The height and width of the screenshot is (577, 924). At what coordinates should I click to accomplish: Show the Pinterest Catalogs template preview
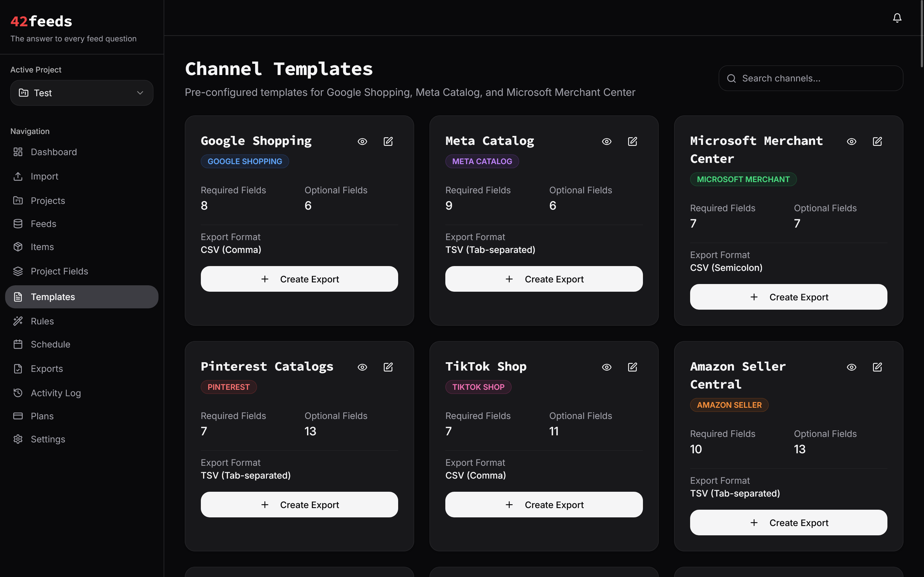pyautogui.click(x=362, y=367)
